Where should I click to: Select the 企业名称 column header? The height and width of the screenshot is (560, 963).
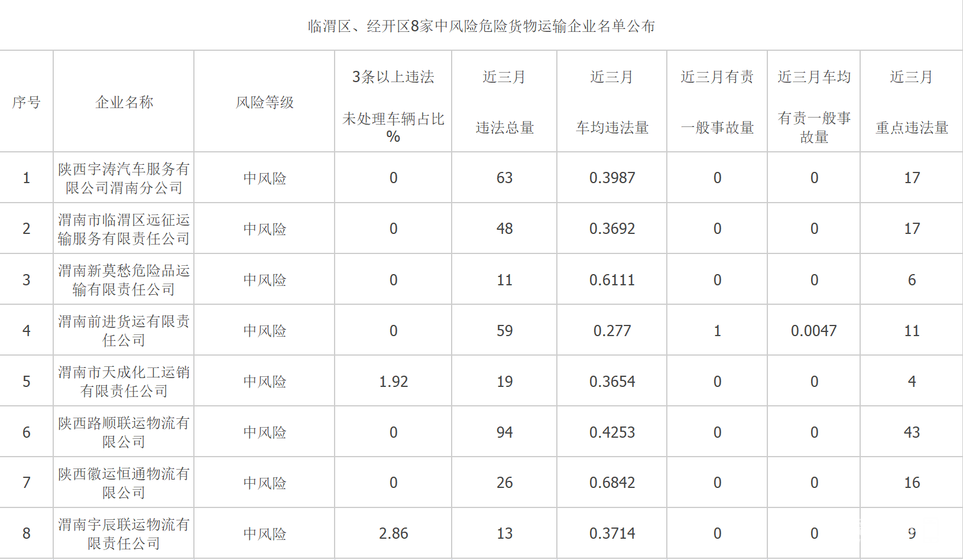point(124,102)
